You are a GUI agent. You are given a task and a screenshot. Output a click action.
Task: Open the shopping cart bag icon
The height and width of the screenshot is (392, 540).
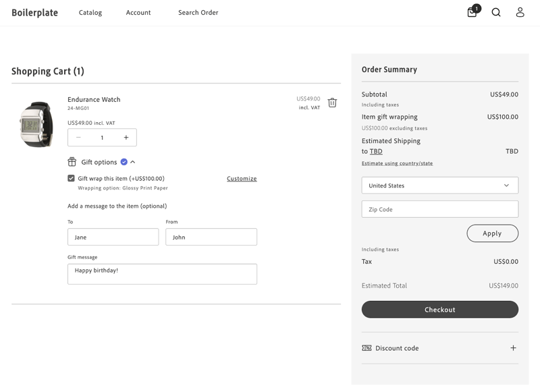coord(473,12)
